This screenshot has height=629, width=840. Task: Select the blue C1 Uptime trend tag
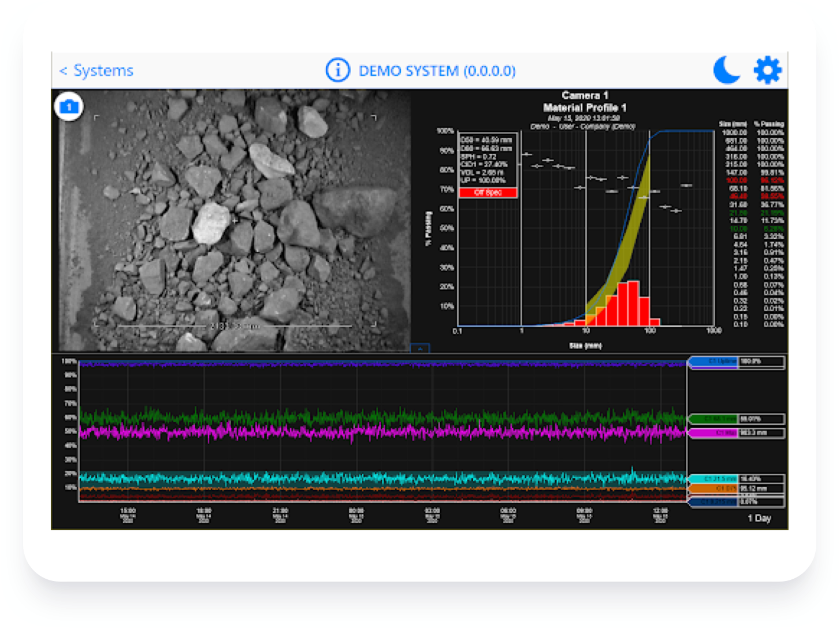click(x=714, y=362)
